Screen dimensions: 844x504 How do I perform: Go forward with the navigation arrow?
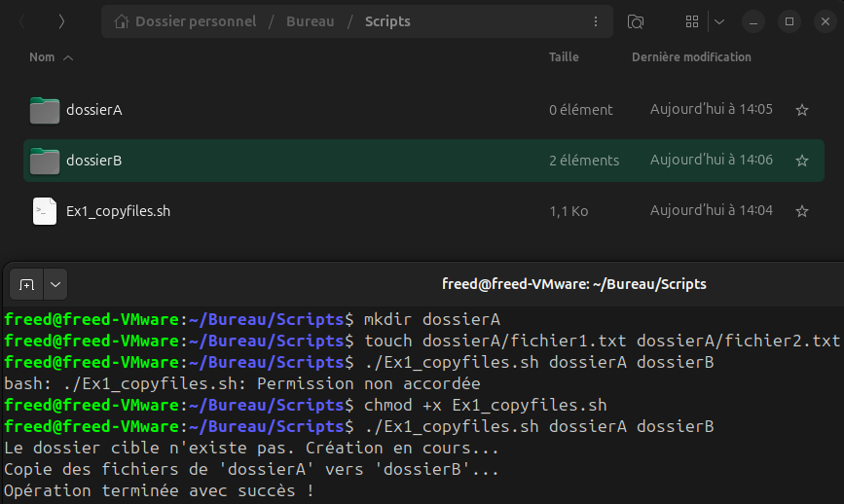tap(61, 21)
